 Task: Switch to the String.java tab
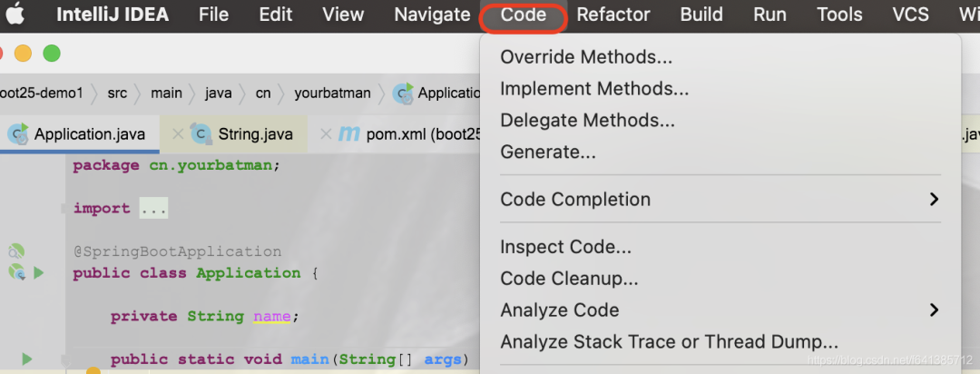(x=255, y=134)
